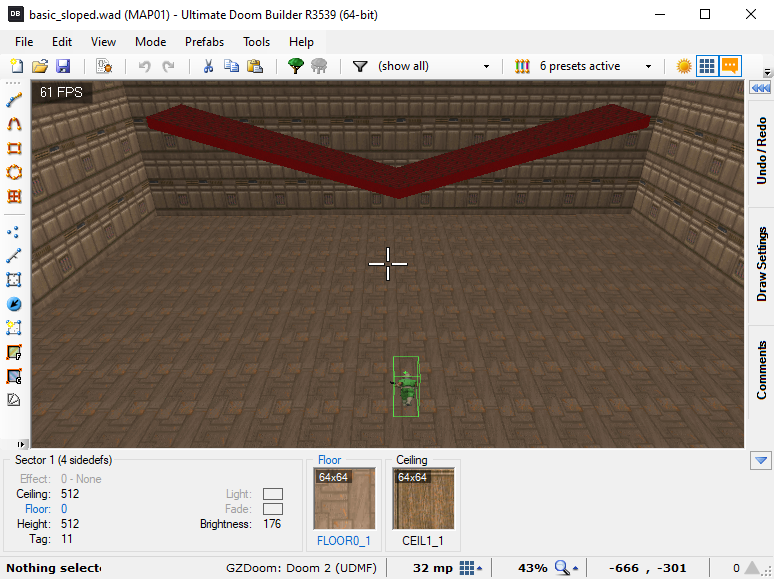
Task: Click the sector Light color box
Action: [x=273, y=494]
